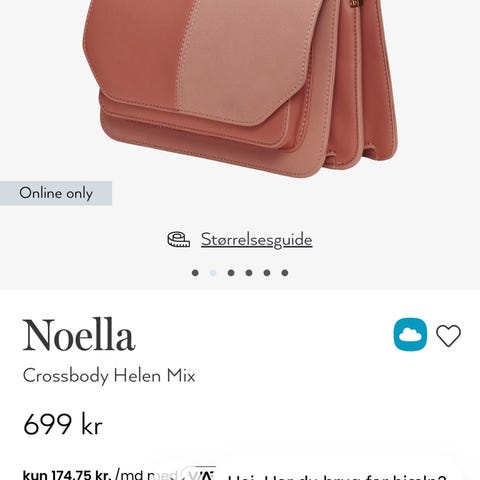The height and width of the screenshot is (480, 480).
Task: Click the measuring tape icon
Action: pyautogui.click(x=179, y=240)
